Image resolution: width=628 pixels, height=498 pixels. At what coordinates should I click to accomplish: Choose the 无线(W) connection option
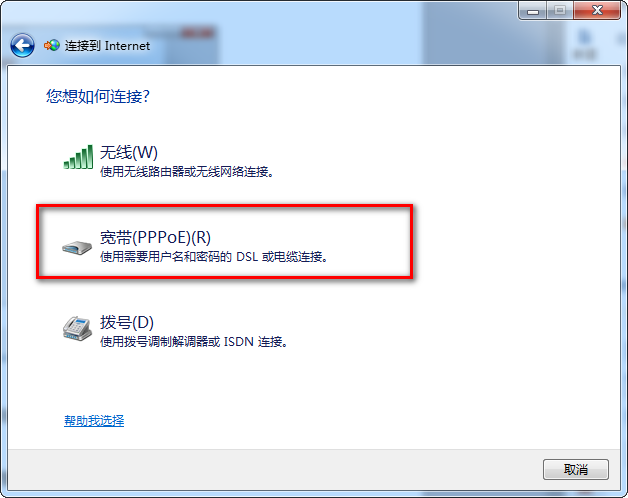coord(129,152)
